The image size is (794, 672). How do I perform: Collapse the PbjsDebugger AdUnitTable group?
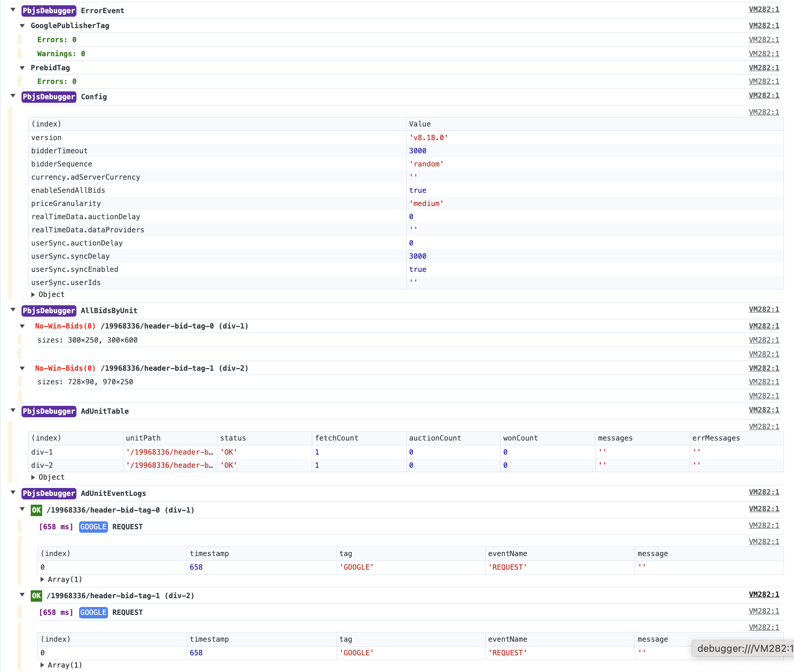13,410
